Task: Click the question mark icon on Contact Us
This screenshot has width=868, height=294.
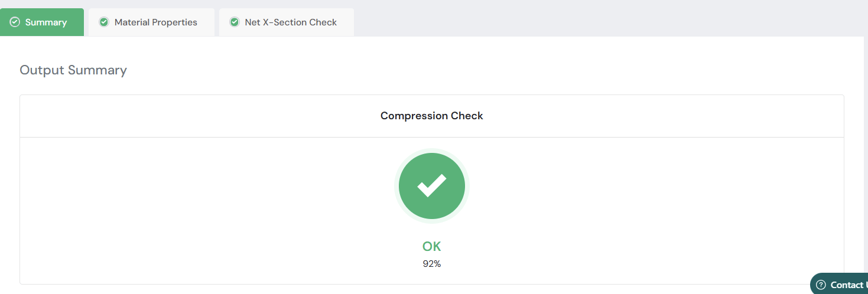Action: point(821,285)
